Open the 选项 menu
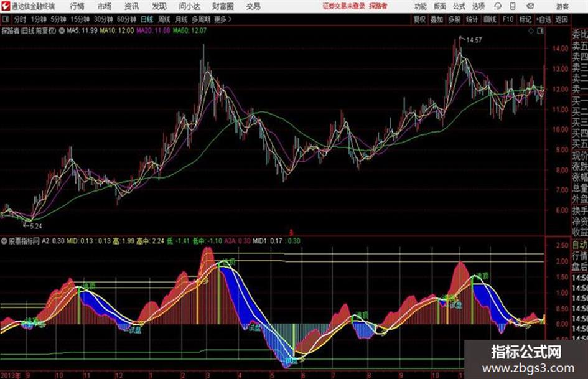The image size is (588, 379). coord(478,6)
